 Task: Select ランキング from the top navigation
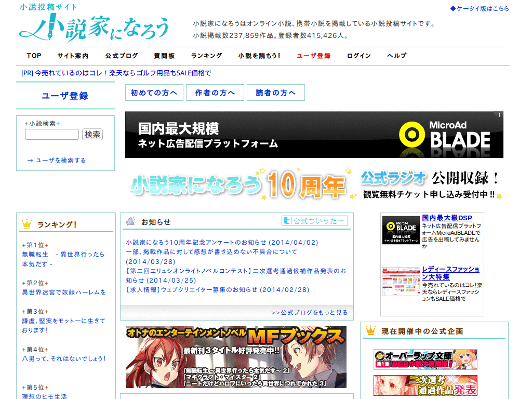[x=206, y=56]
